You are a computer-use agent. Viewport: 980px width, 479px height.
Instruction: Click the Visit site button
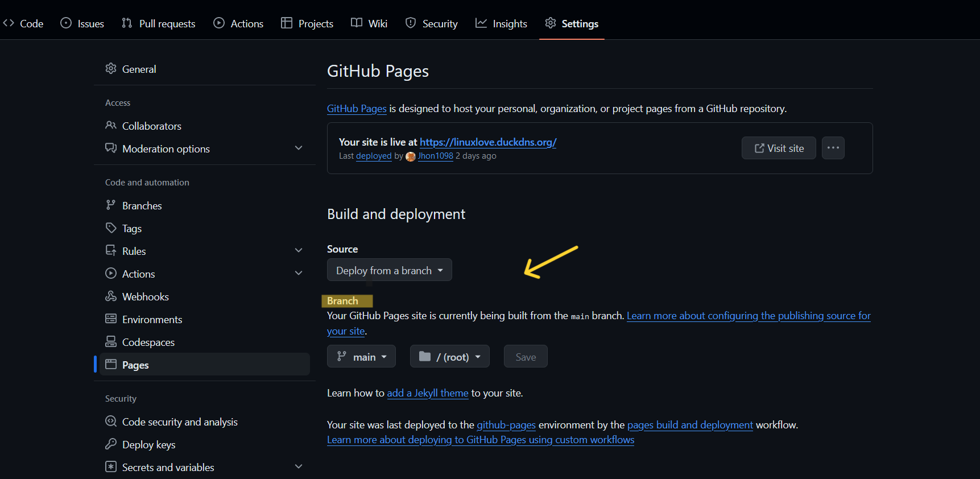(x=779, y=148)
